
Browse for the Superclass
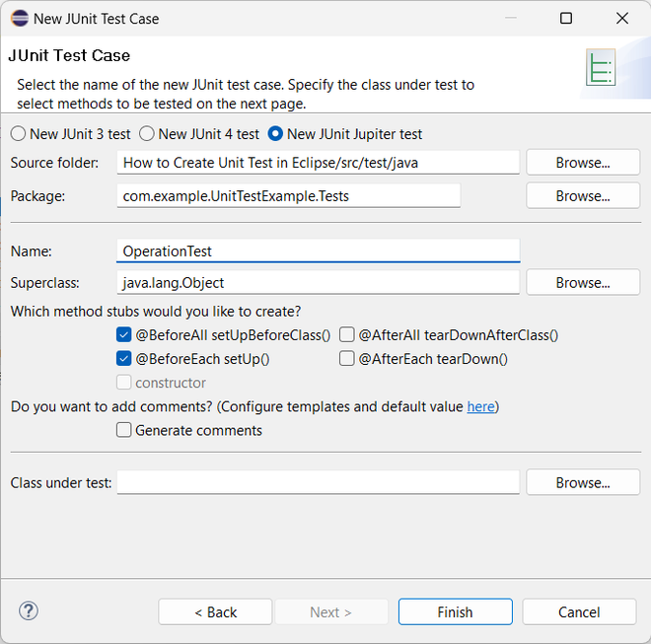tap(583, 283)
